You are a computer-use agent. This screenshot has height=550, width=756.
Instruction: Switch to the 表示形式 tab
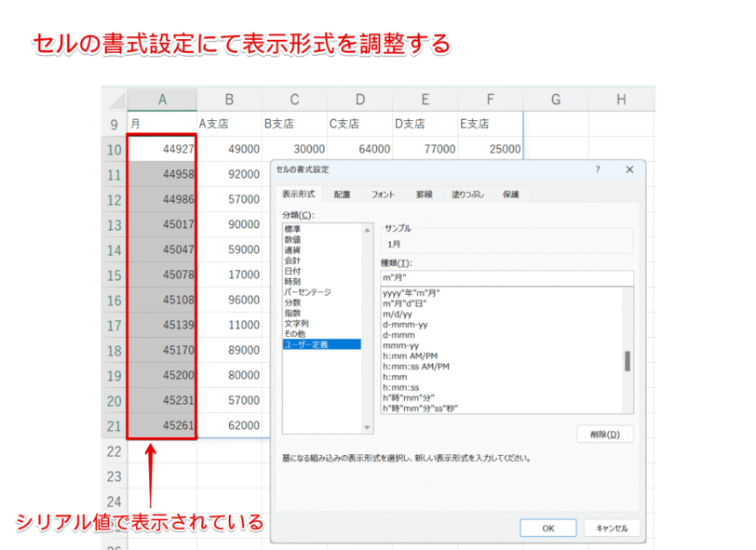coord(299,195)
